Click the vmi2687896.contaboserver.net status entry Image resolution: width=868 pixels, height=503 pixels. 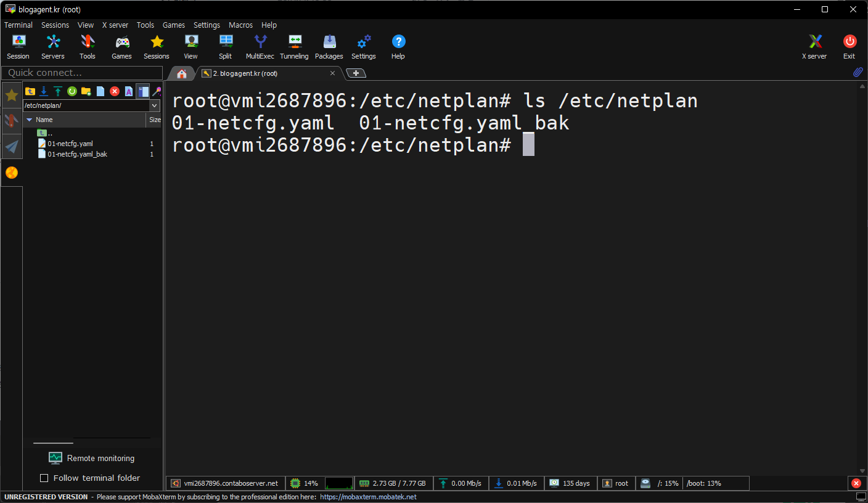(x=226, y=483)
